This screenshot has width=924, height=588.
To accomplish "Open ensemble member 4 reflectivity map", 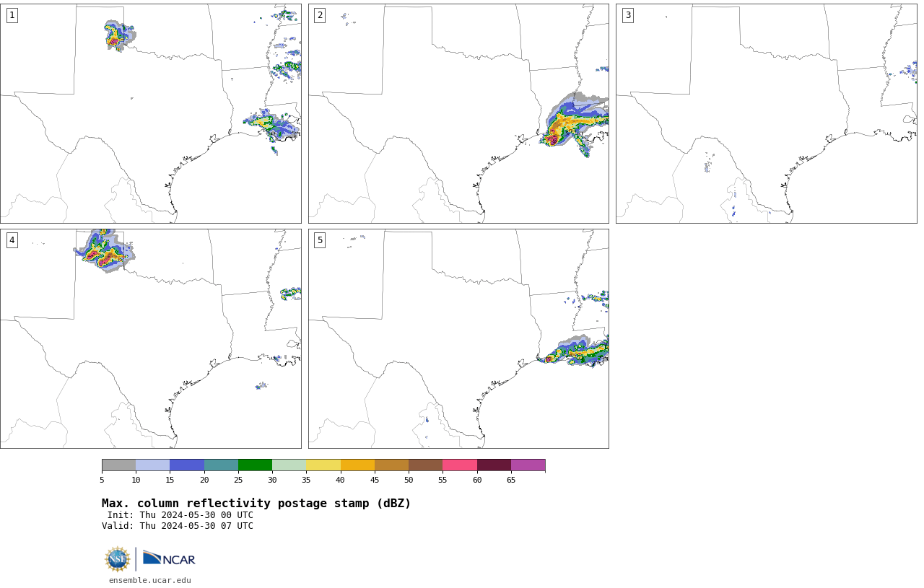I will point(151,338).
